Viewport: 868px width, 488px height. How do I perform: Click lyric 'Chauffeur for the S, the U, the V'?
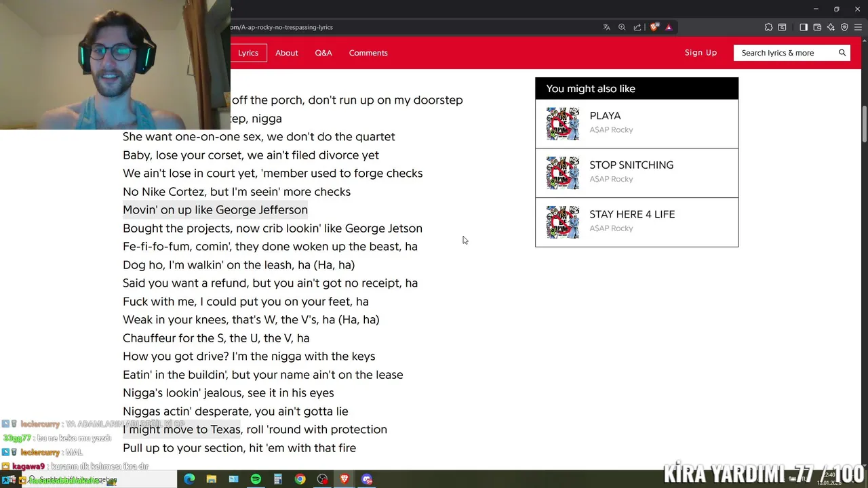216,338
